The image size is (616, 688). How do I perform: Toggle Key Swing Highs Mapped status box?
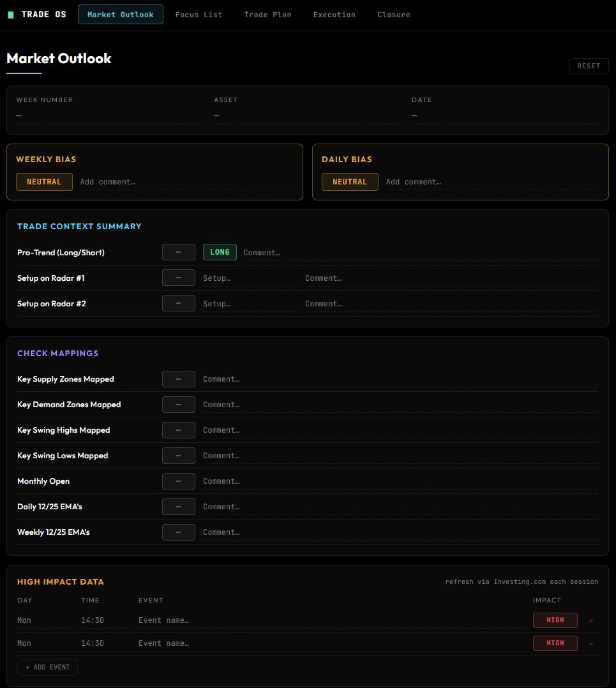point(179,430)
